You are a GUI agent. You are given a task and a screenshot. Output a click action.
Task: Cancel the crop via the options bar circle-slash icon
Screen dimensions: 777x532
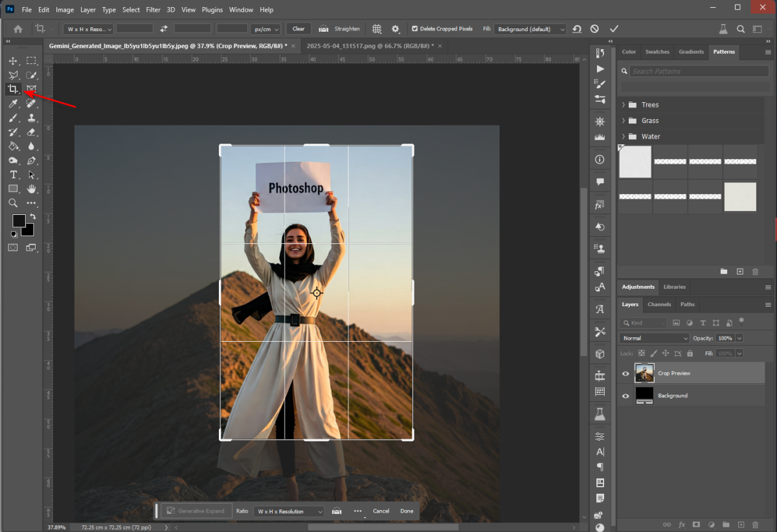click(594, 28)
